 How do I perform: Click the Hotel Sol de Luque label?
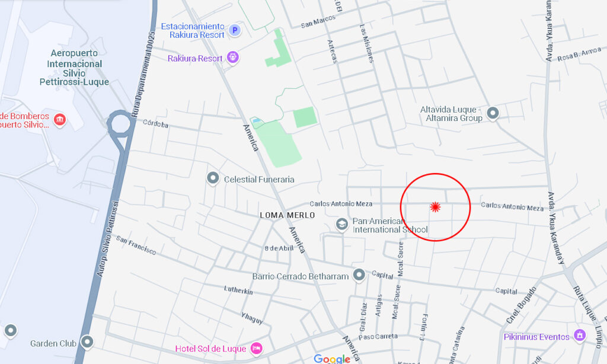(x=210, y=349)
